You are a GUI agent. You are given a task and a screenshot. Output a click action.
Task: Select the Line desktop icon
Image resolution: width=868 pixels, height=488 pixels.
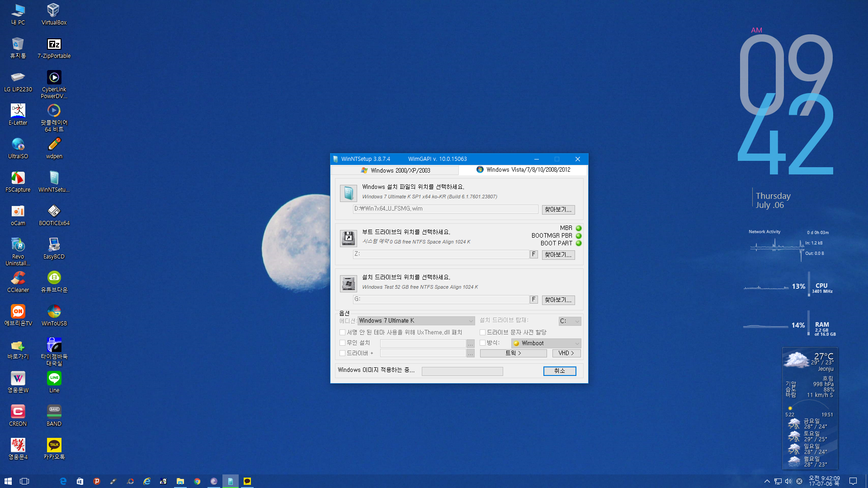pyautogui.click(x=54, y=382)
